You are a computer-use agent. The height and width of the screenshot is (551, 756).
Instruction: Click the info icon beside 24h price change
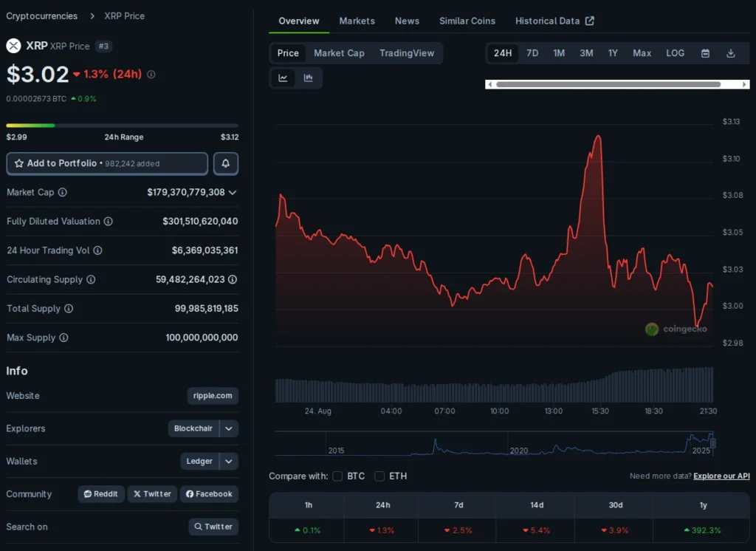tap(151, 75)
